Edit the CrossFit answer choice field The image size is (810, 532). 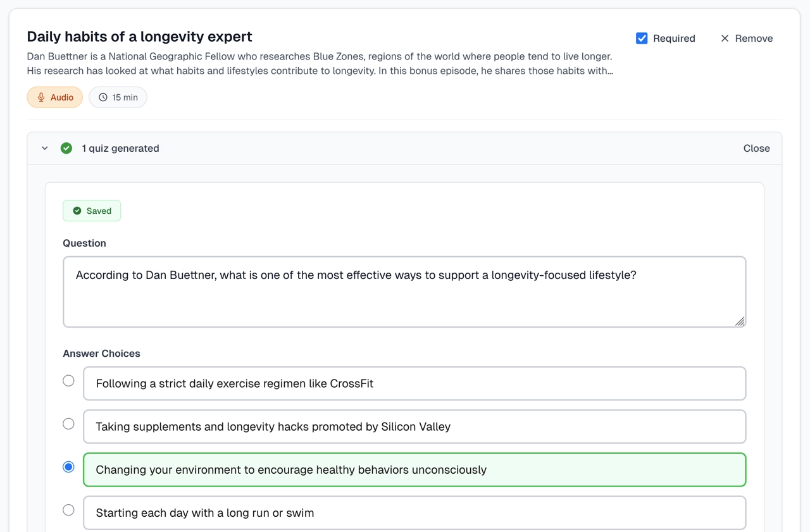coord(414,383)
